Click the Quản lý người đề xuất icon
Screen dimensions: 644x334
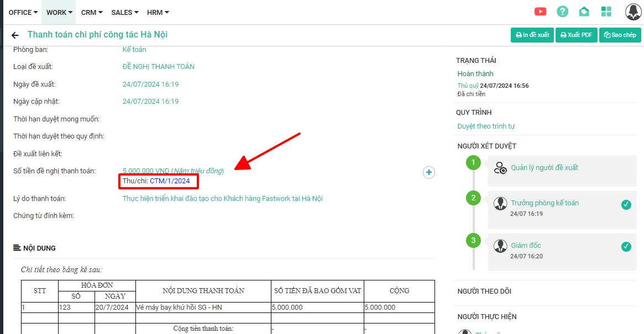coord(500,168)
